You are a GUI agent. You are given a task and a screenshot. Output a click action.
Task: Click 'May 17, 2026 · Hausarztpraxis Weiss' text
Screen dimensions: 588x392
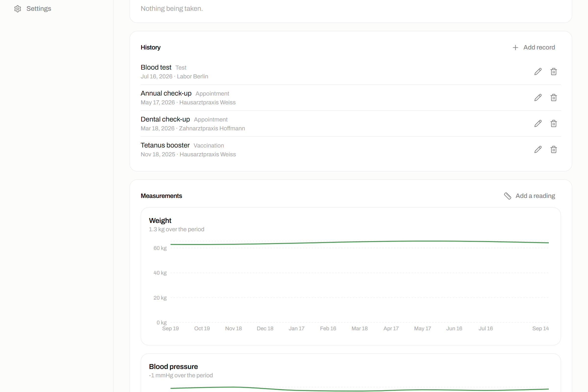pos(188,102)
